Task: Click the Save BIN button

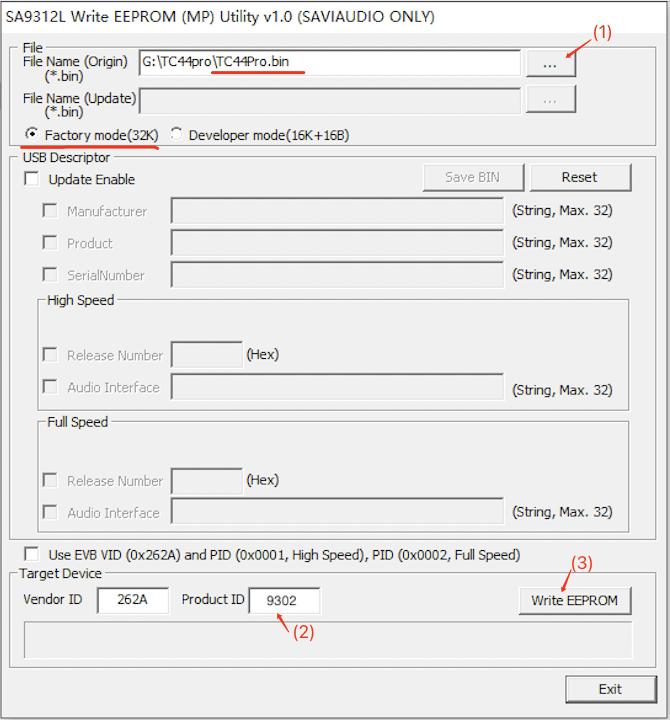Action: 472,177
